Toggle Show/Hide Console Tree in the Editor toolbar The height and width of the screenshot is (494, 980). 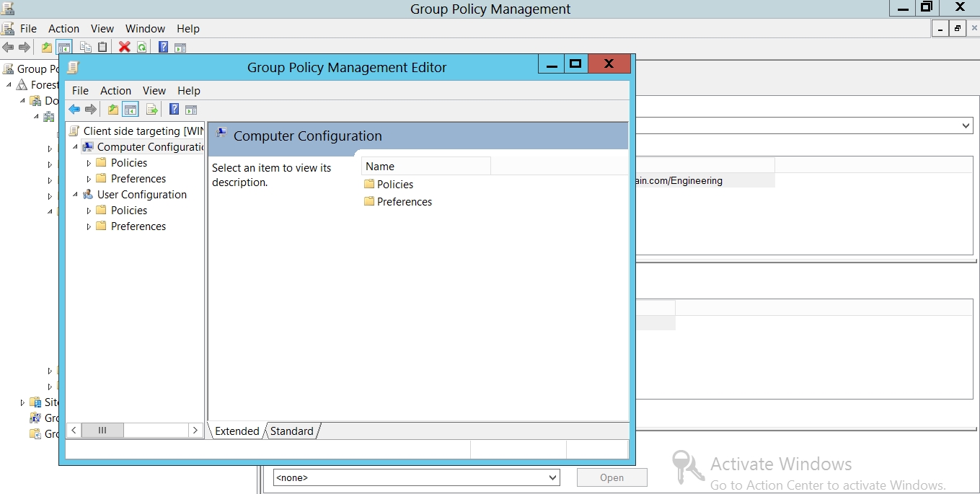tap(131, 110)
